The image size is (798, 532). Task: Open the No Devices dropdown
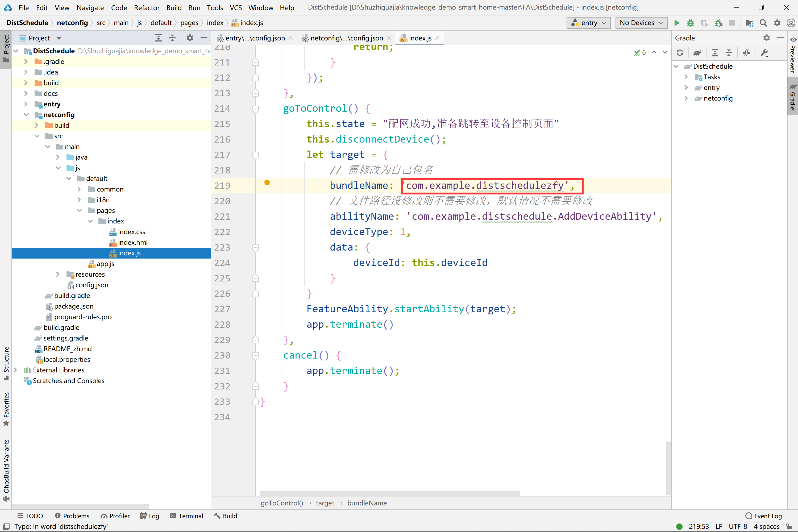coord(641,23)
